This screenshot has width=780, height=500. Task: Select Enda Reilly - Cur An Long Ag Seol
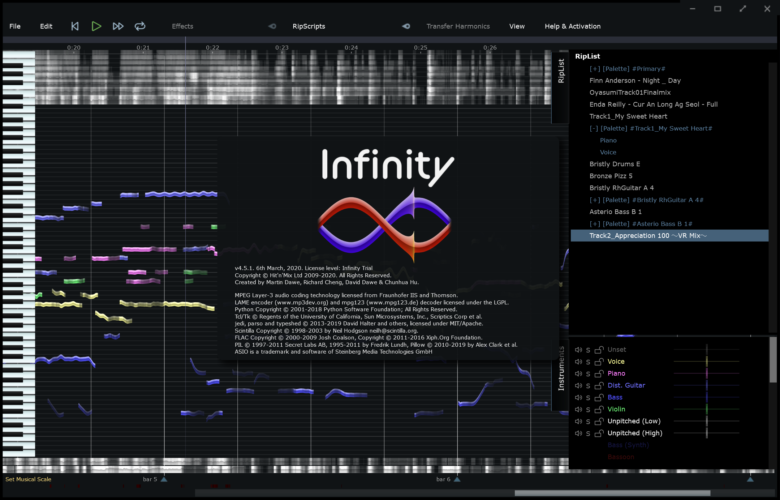(653, 104)
